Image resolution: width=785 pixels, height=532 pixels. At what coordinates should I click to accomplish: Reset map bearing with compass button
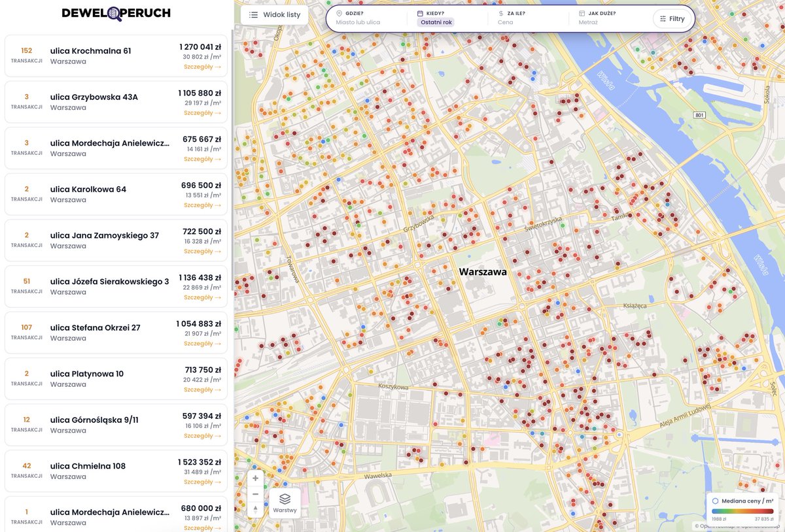(x=255, y=509)
